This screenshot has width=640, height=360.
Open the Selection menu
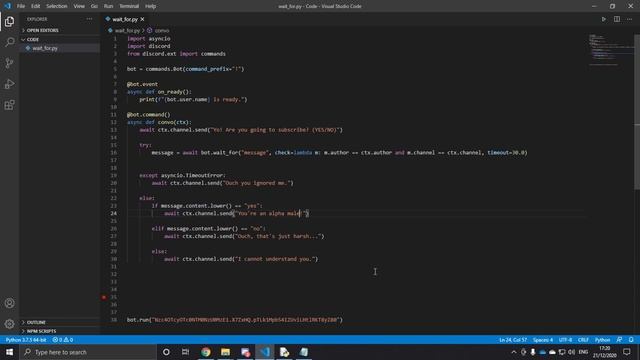coord(57,6)
